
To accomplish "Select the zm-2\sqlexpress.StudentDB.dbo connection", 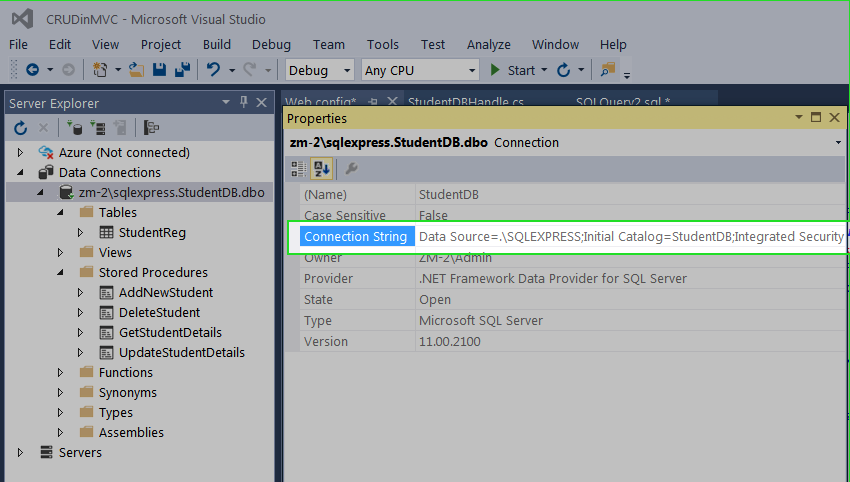I will coord(171,192).
